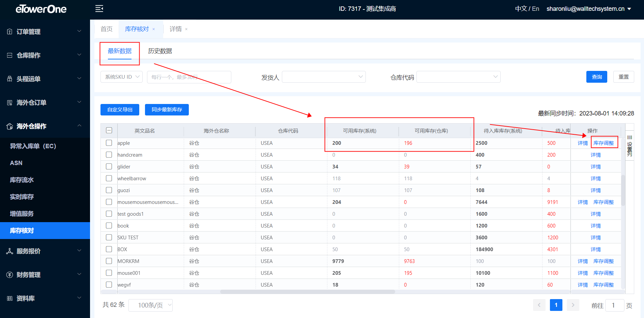This screenshot has width=644, height=318.
Task: Collapse the sidebar with the hamburger icon
Action: (99, 9)
